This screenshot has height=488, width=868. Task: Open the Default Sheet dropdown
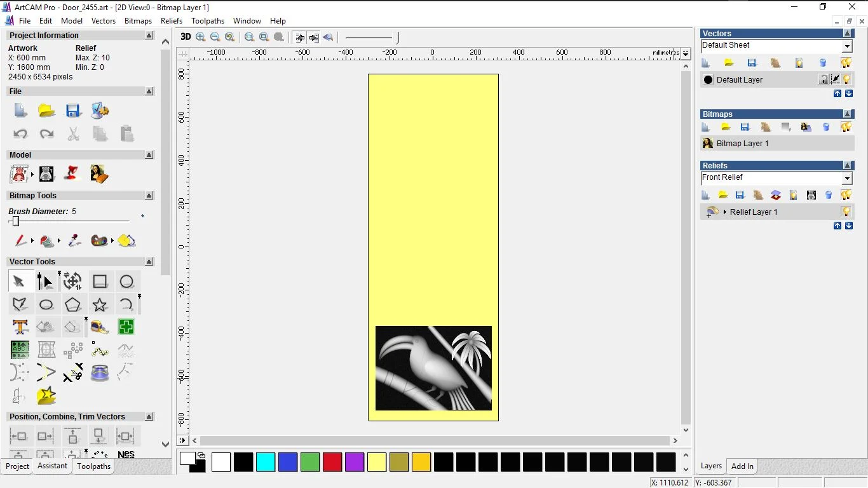847,46
